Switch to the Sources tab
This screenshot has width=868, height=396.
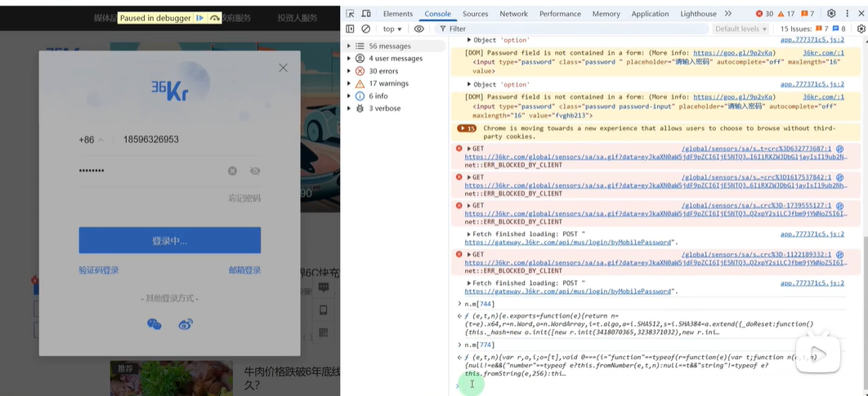475,14
